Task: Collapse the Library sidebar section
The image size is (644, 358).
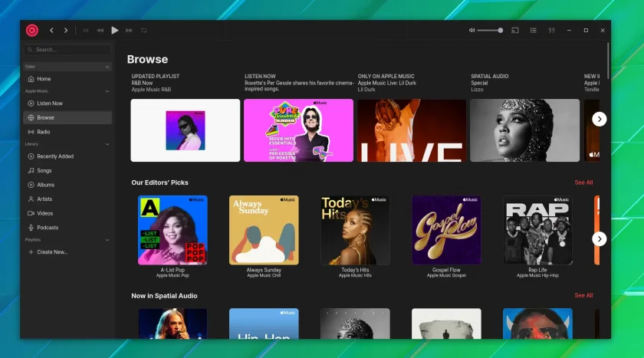Action: 107,144
